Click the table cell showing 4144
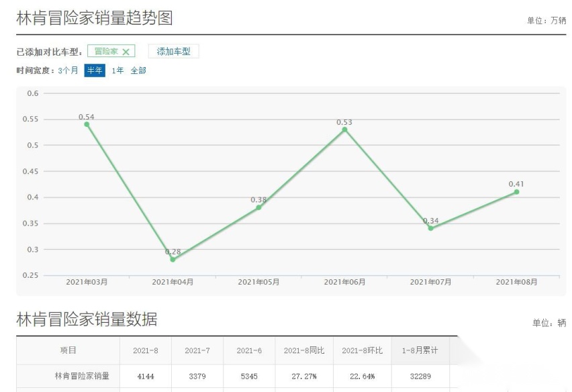 (146, 377)
